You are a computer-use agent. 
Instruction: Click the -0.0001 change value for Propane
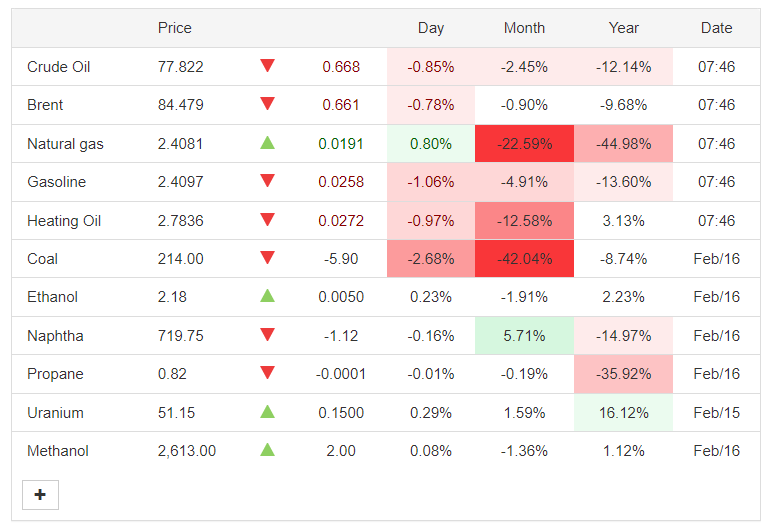coord(341,374)
